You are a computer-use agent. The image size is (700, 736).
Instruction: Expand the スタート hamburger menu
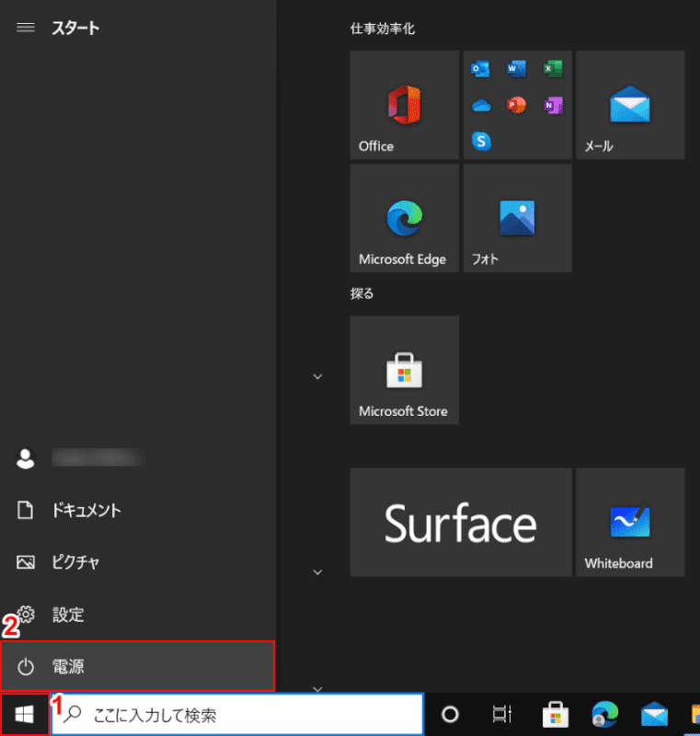pos(26,28)
